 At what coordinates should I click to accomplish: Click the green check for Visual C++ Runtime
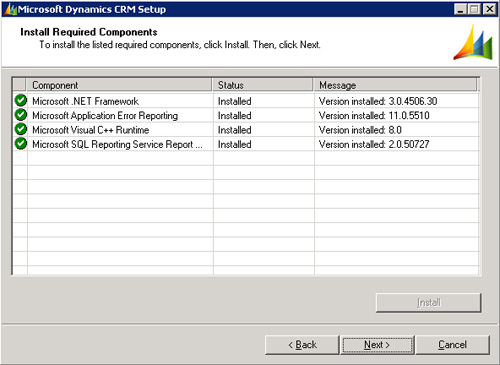(x=21, y=129)
